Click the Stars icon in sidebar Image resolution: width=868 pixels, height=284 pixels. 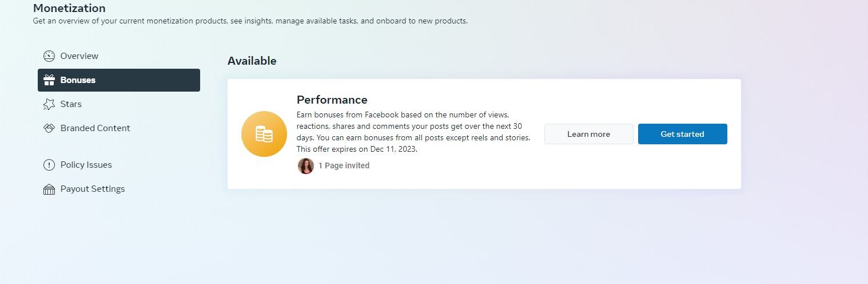pos(49,104)
